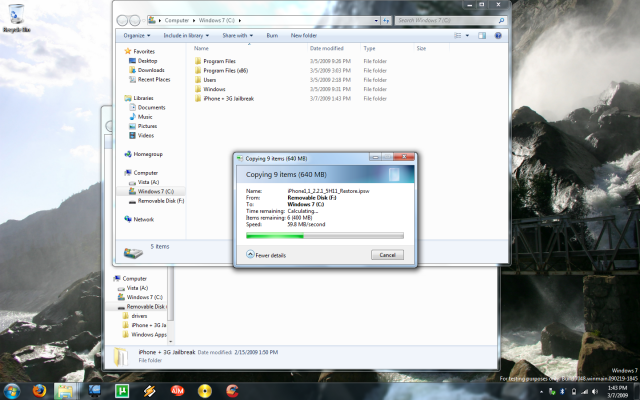Select drivers folder in back window tree
640x400 pixels.
[x=135, y=316]
